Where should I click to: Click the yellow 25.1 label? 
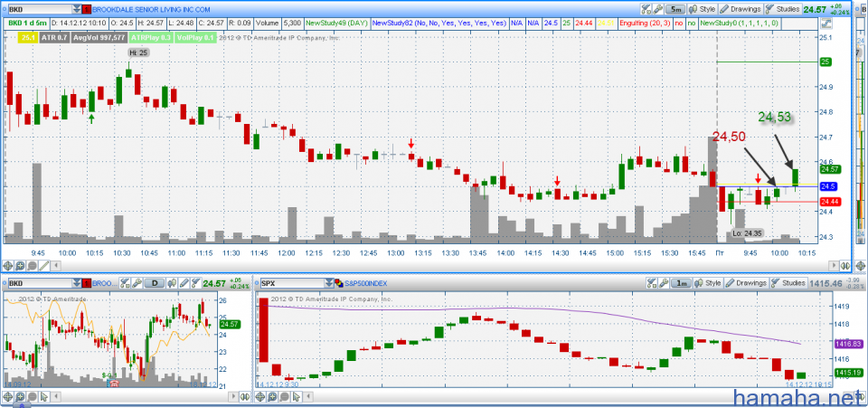point(27,38)
